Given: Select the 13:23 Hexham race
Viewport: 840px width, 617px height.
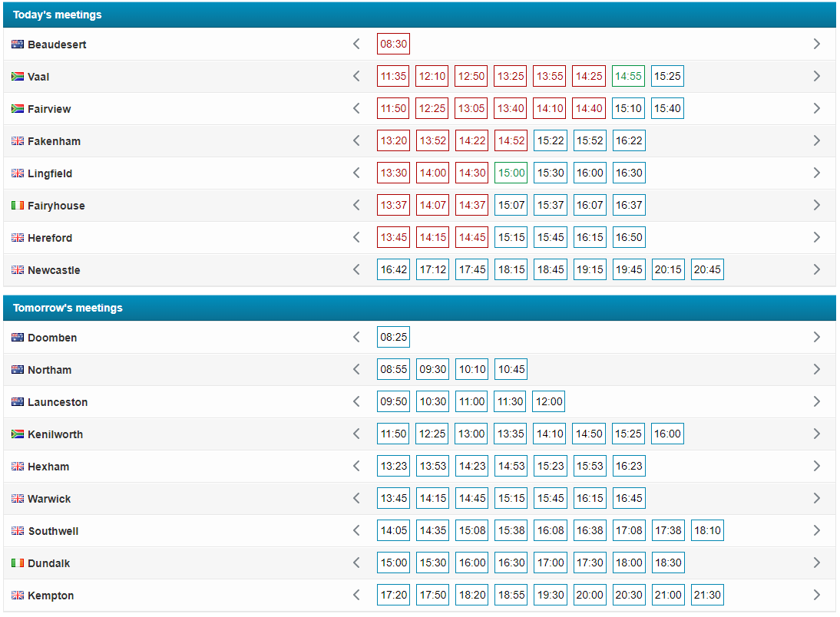Looking at the screenshot, I should click(x=393, y=466).
